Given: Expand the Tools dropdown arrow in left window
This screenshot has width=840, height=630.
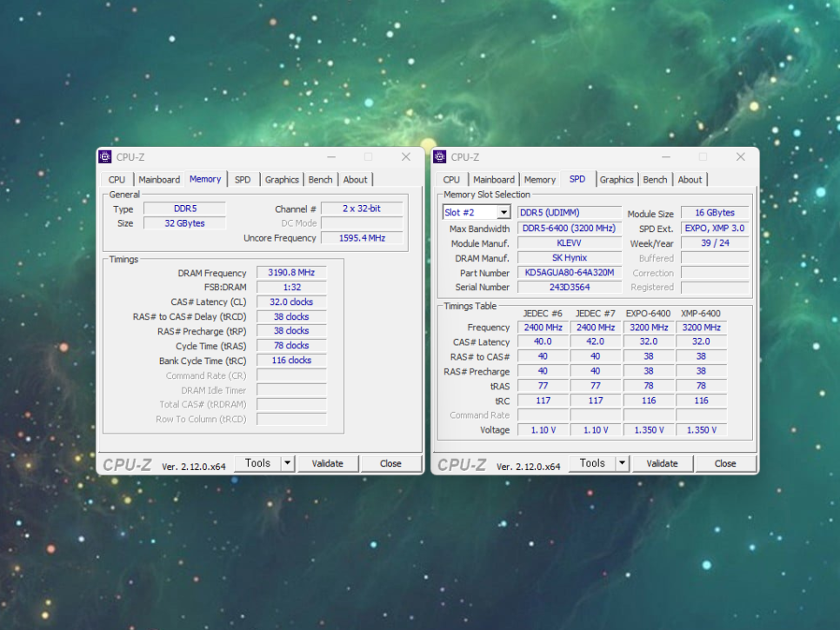Looking at the screenshot, I should pos(288,463).
